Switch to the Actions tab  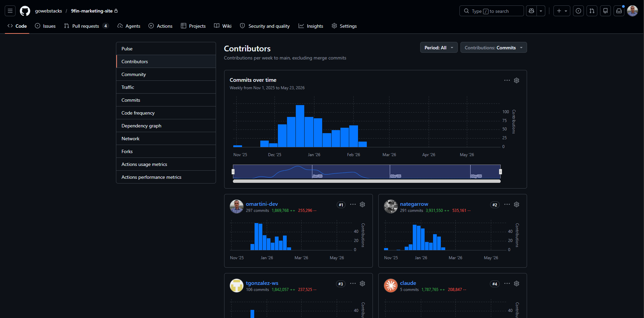(x=161, y=26)
